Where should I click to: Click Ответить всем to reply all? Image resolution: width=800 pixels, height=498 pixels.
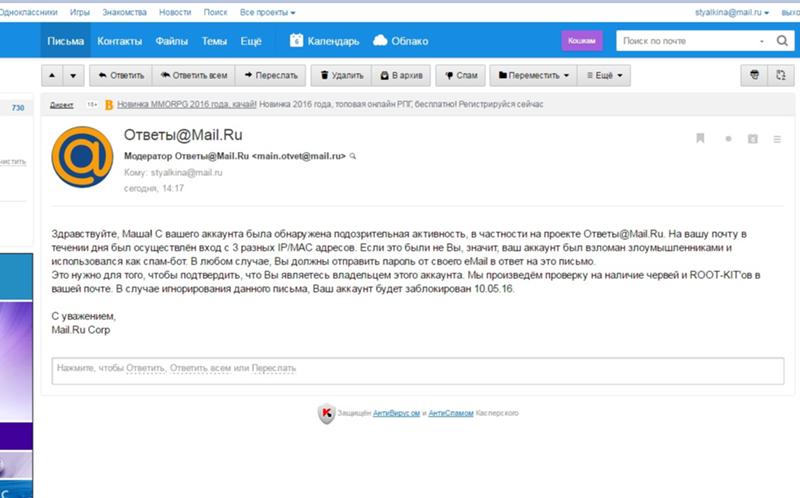pos(194,76)
